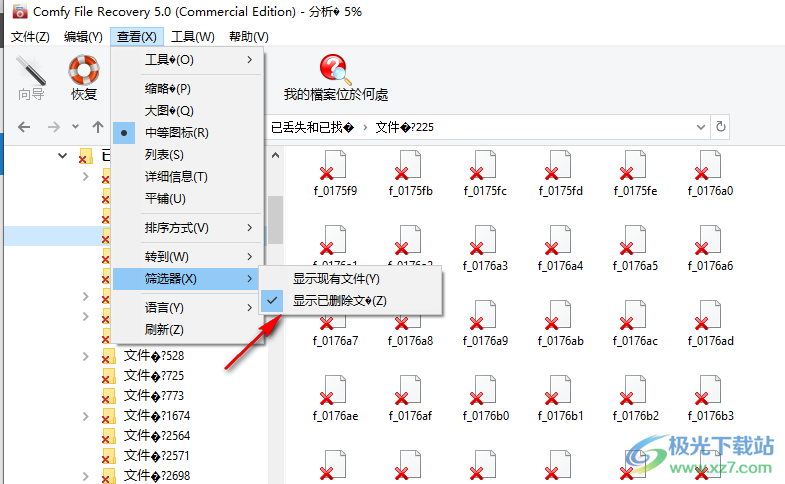Expand the folder ?2698 tree node
The width and height of the screenshot is (785, 484).
[86, 476]
